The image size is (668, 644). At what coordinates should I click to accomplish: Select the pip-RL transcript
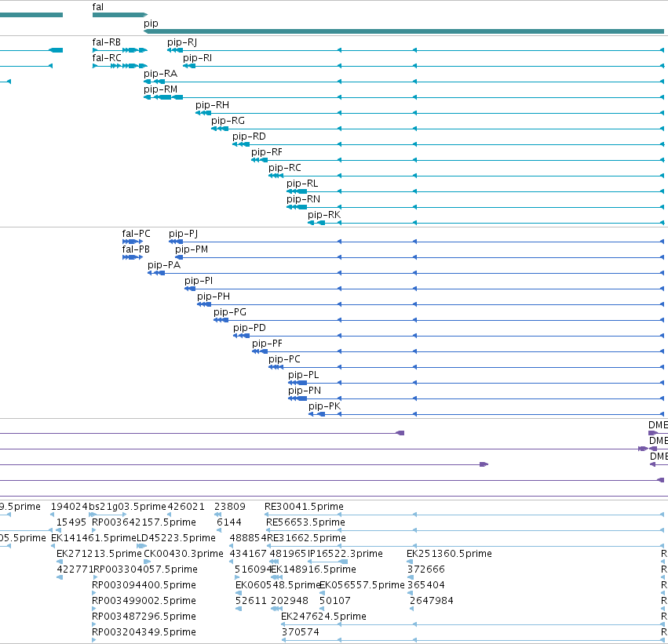click(x=302, y=184)
